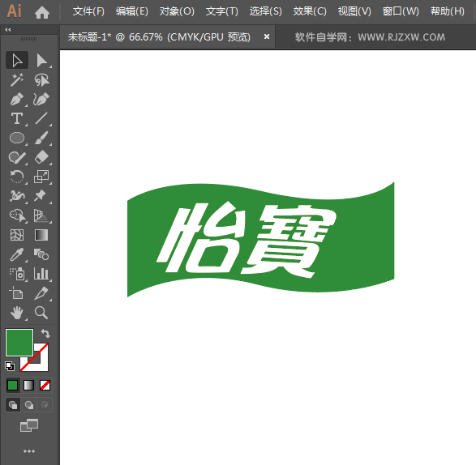The width and height of the screenshot is (476, 465).
Task: Select the Hand tool
Action: pos(17,313)
